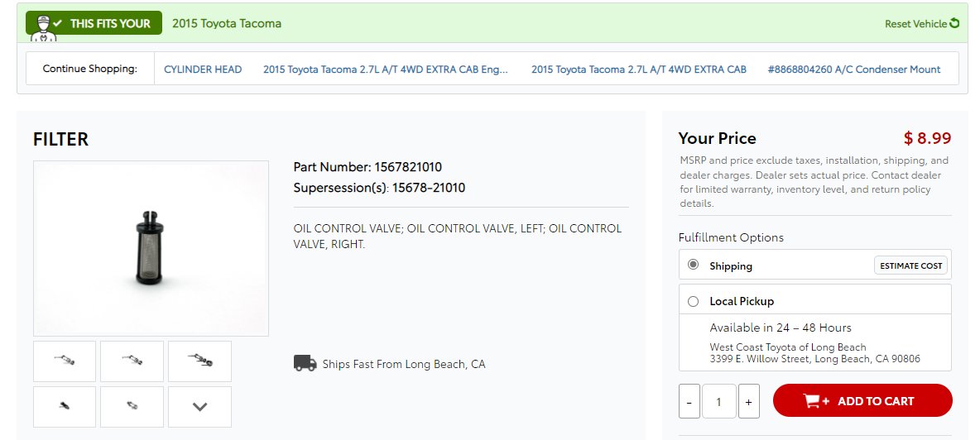Open the 2015 Tacoma Eng... breadcrumb link

pos(386,69)
